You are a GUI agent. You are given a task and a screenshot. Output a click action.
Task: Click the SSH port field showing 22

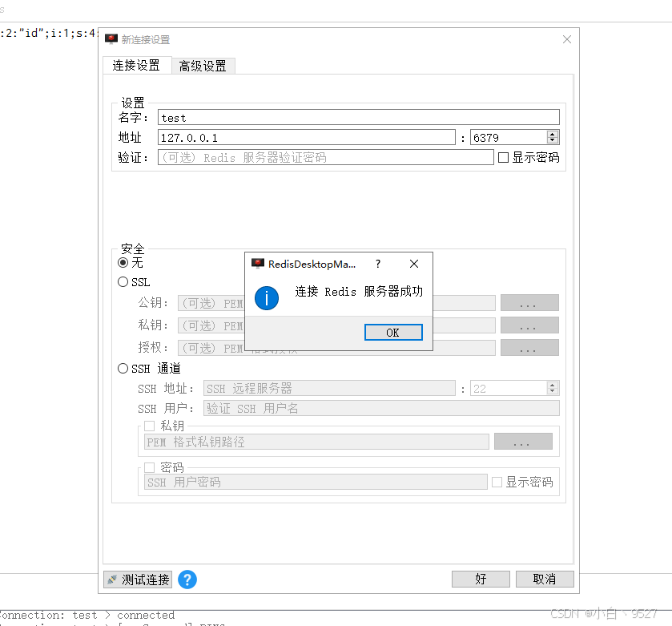point(509,389)
